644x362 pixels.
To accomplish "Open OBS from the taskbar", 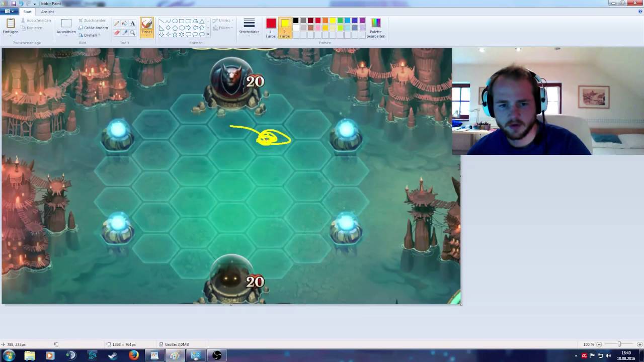I will 217,355.
